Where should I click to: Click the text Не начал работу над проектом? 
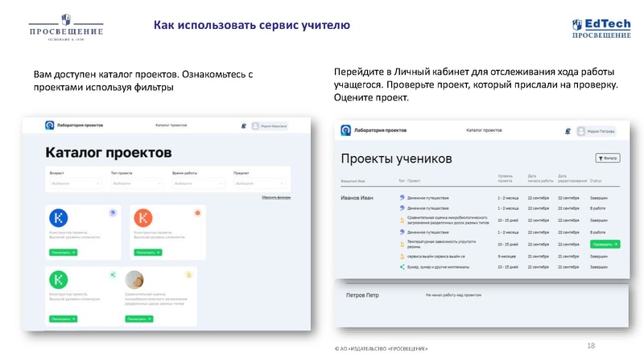(453, 295)
